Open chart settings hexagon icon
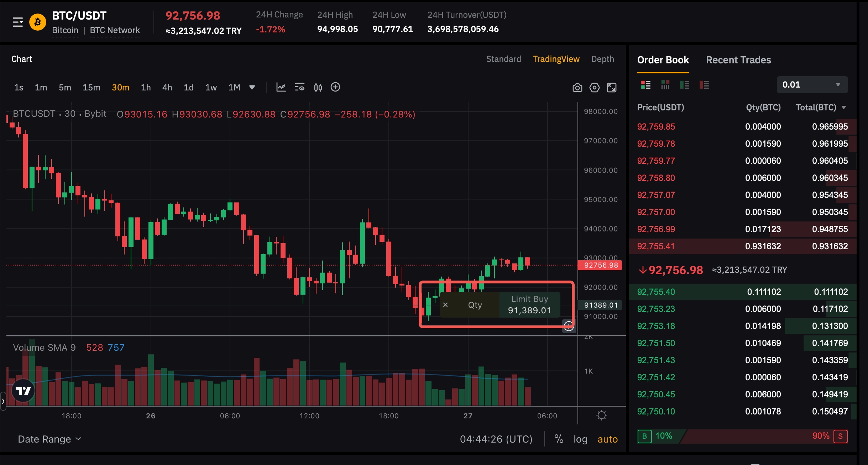This screenshot has height=465, width=868. 594,88
